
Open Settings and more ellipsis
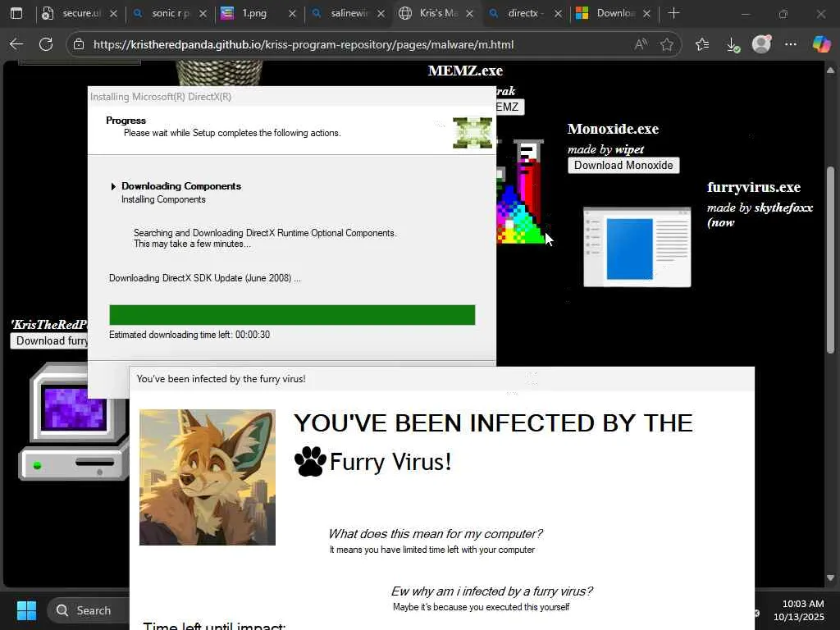point(791,44)
